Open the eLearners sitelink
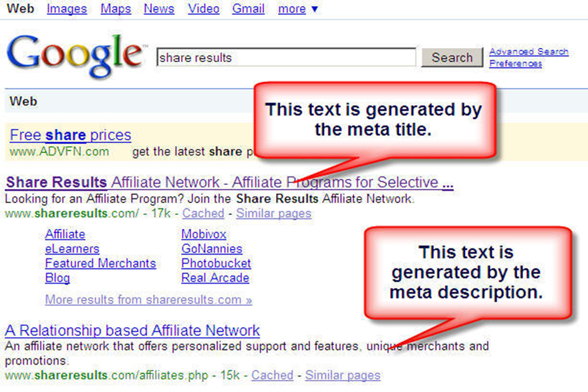The width and height of the screenshot is (588, 392). point(72,249)
